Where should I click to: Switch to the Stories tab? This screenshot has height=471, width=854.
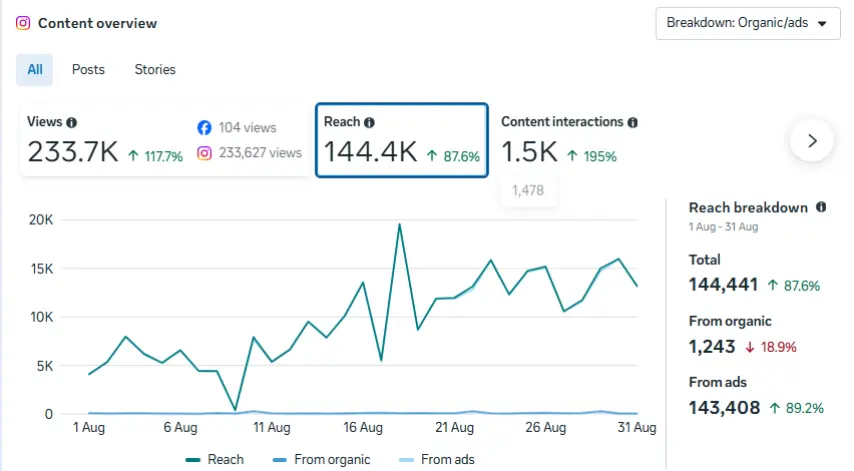click(x=155, y=70)
